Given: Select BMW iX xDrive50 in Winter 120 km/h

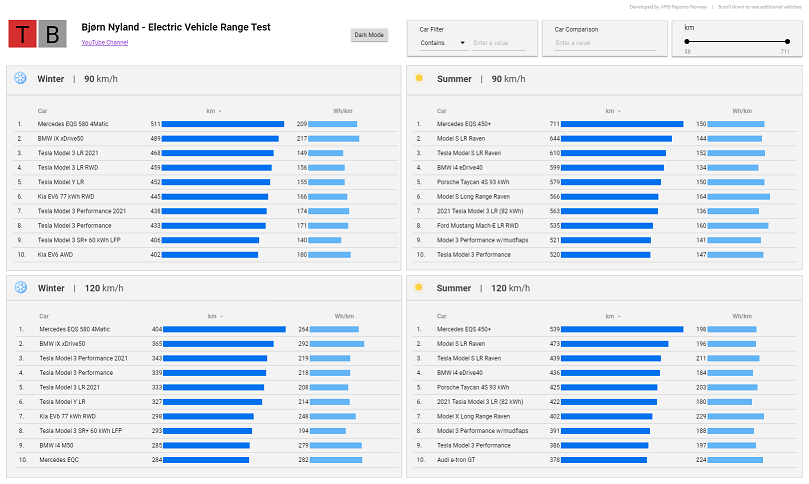Looking at the screenshot, I should click(x=62, y=344).
